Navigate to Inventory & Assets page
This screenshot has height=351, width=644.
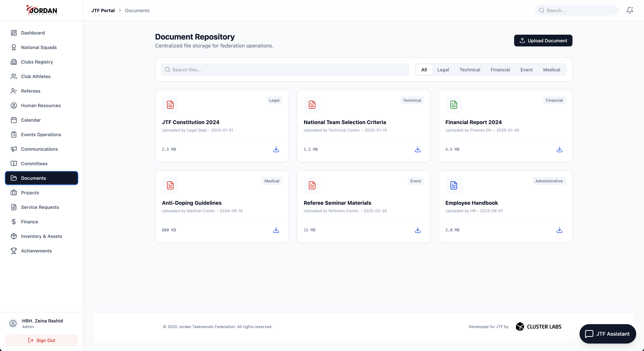(x=41, y=236)
